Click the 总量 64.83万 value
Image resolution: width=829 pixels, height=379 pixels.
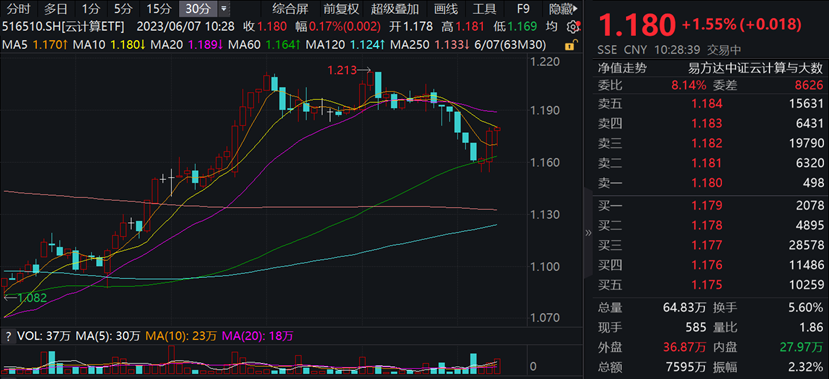tap(685, 308)
